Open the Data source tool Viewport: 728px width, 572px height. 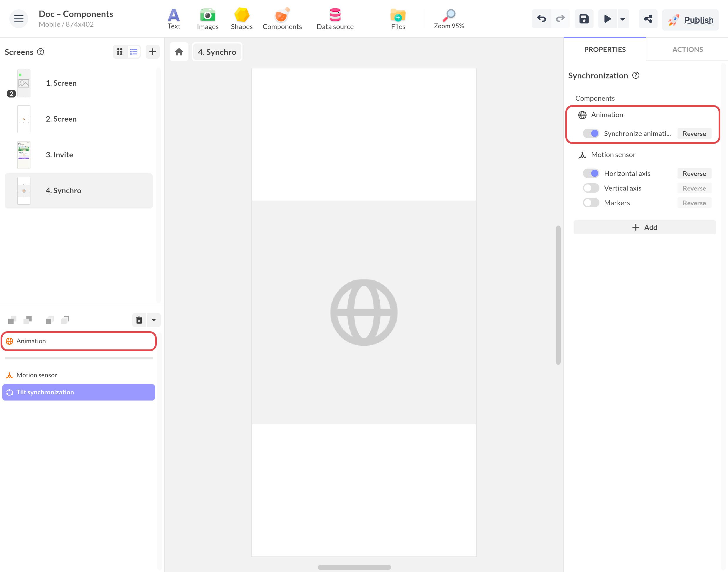click(x=335, y=19)
